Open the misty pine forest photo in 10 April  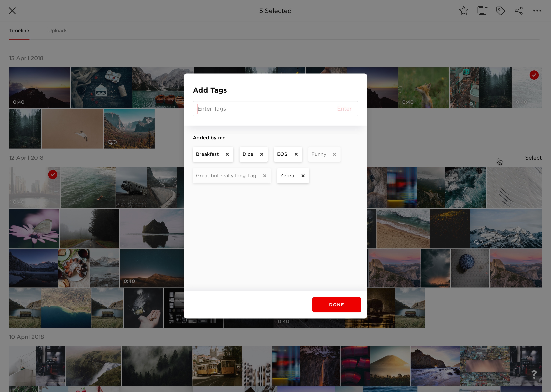(156, 366)
